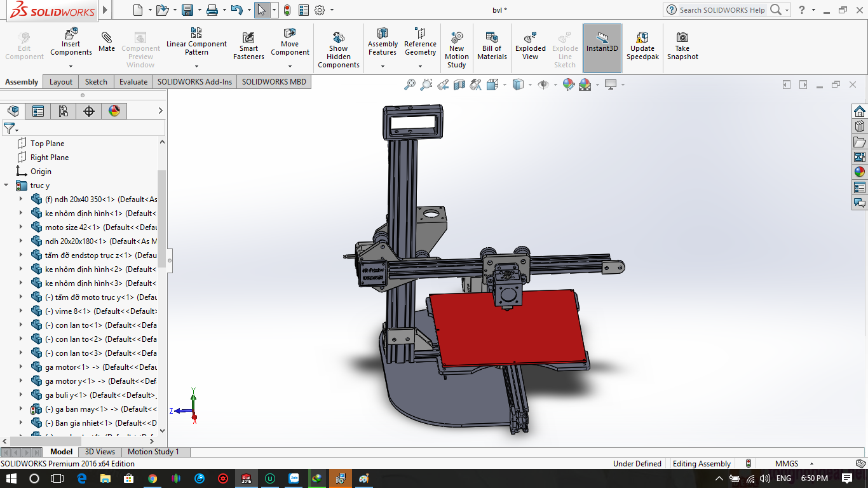Click the feature tree filter funnel
The image size is (868, 488).
[x=9, y=128]
